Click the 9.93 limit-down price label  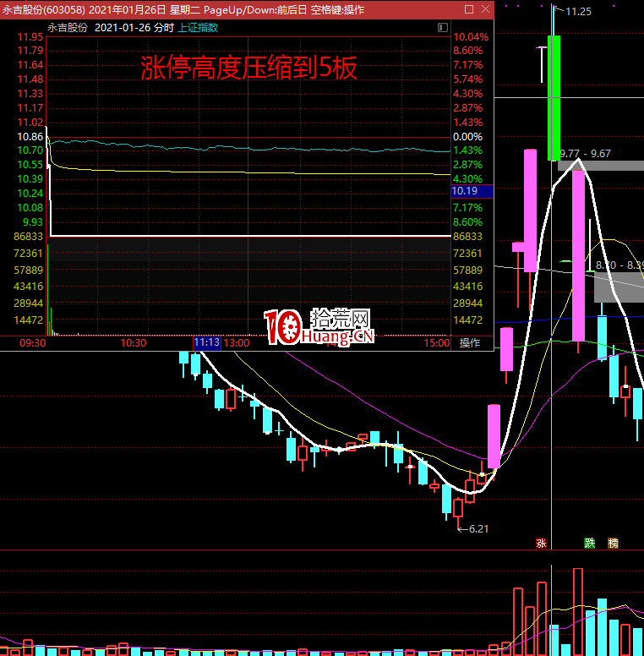click(33, 222)
